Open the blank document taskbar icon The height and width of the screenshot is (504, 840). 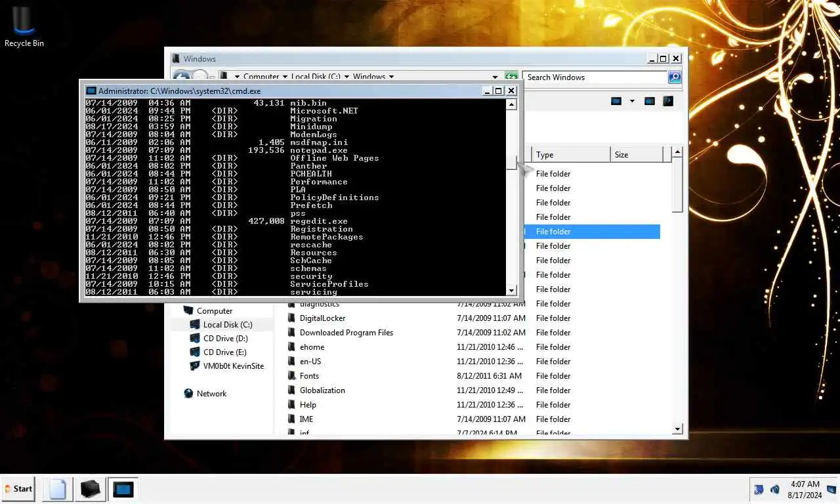[58, 489]
